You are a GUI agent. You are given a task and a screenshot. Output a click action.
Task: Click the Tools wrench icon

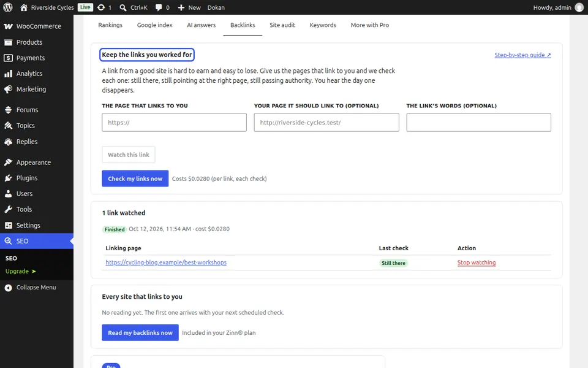tap(8, 210)
